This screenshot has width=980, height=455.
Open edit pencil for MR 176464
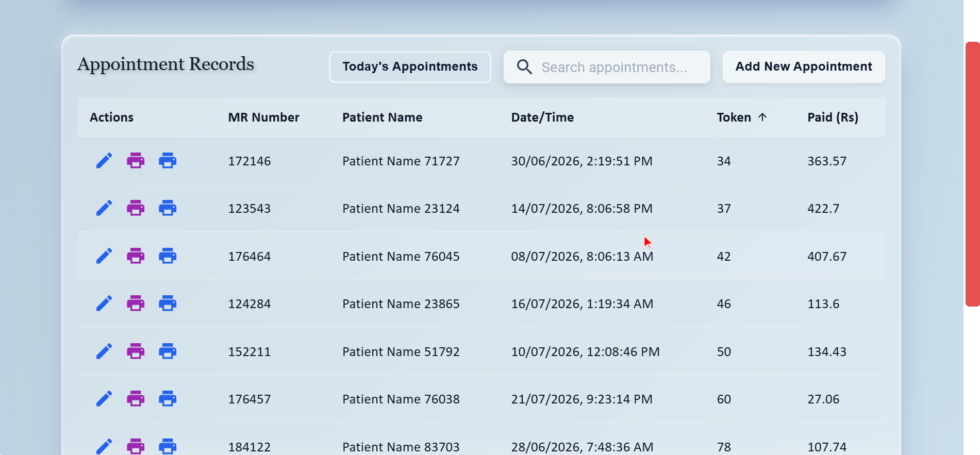pos(104,256)
